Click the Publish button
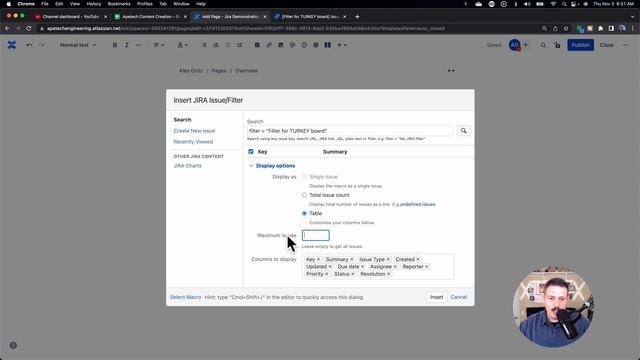640x360 pixels. pyautogui.click(x=580, y=45)
